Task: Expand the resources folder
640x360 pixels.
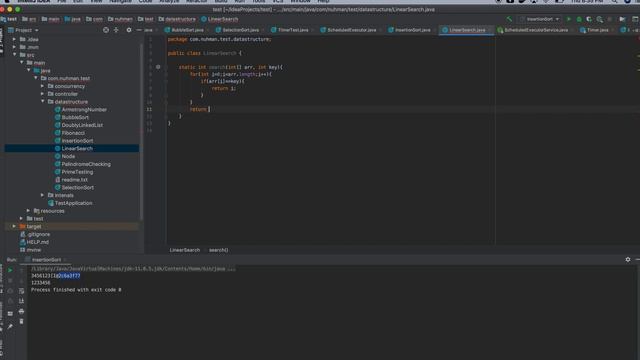Action: (x=28, y=211)
